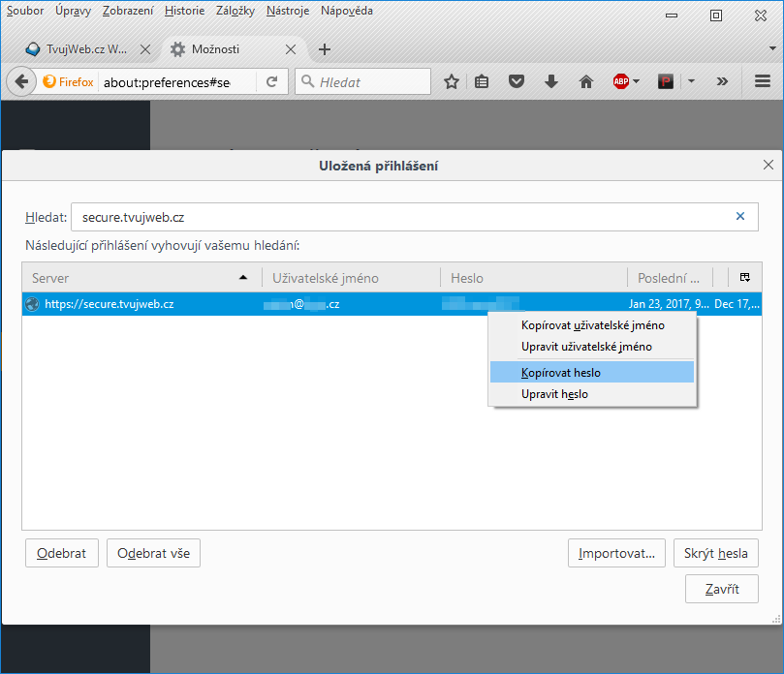
Task: Open the hamburger menu icon
Action: tap(763, 82)
